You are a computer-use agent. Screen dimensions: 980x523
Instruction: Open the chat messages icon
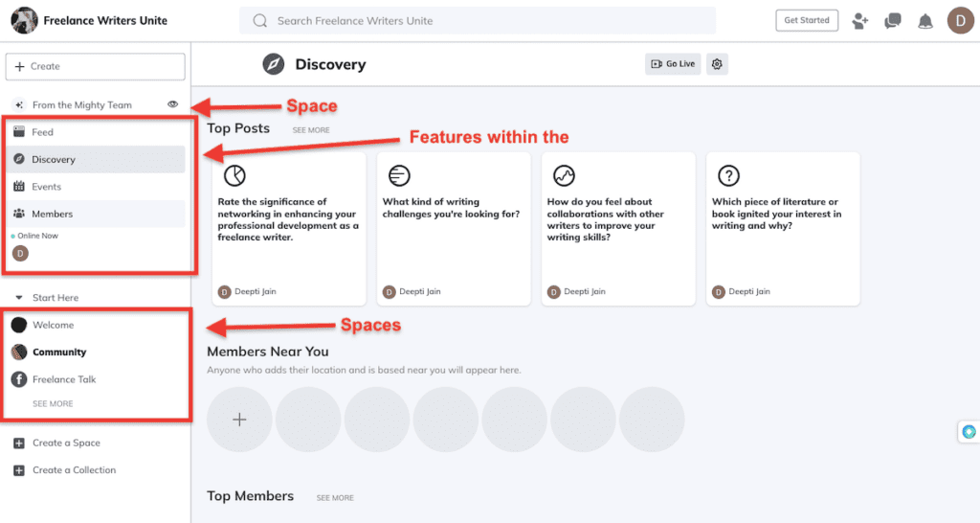pos(893,21)
